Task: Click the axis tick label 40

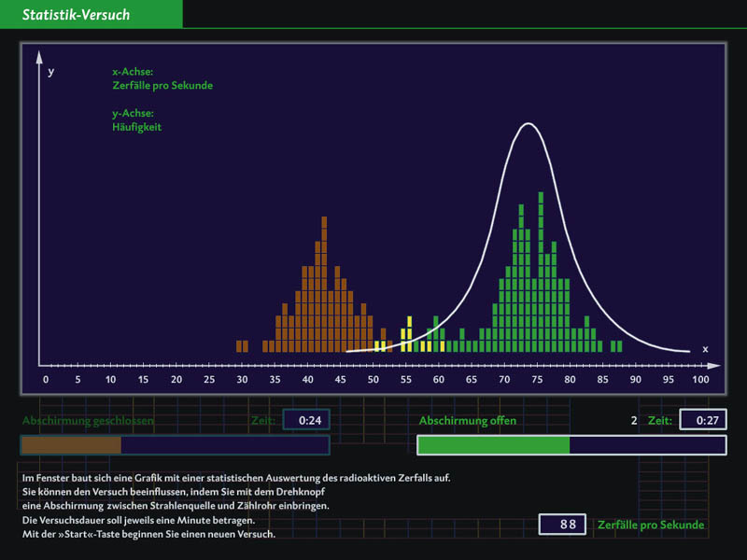Action: [x=308, y=380]
